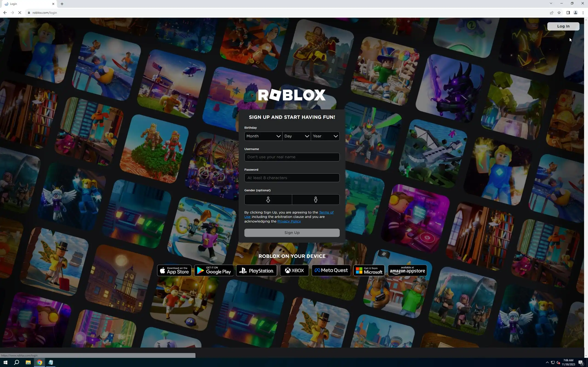
Task: Click the Get it from Microsoft badge
Action: coord(369,270)
